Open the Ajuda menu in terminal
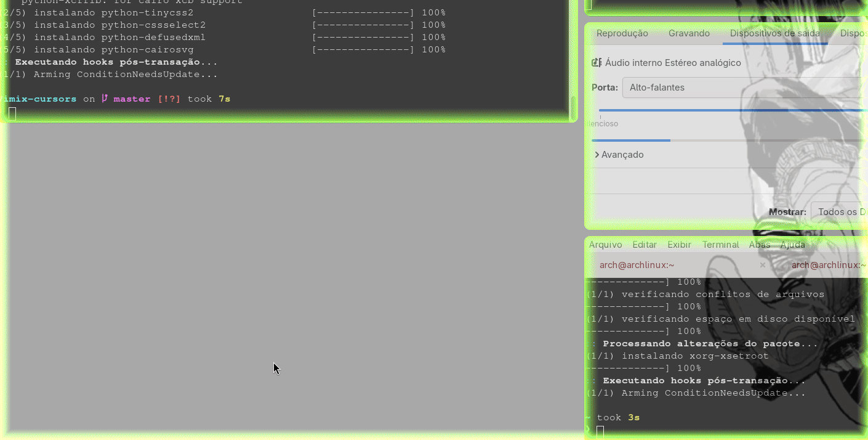This screenshot has height=440, width=868. pos(792,245)
